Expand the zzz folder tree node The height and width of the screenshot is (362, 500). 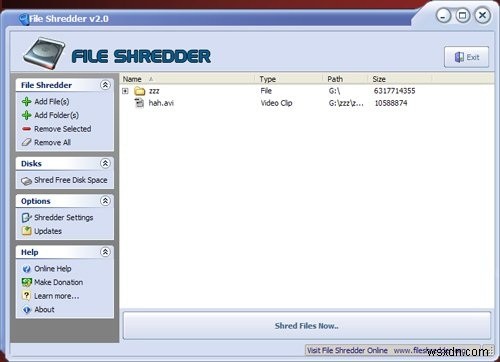(125, 91)
